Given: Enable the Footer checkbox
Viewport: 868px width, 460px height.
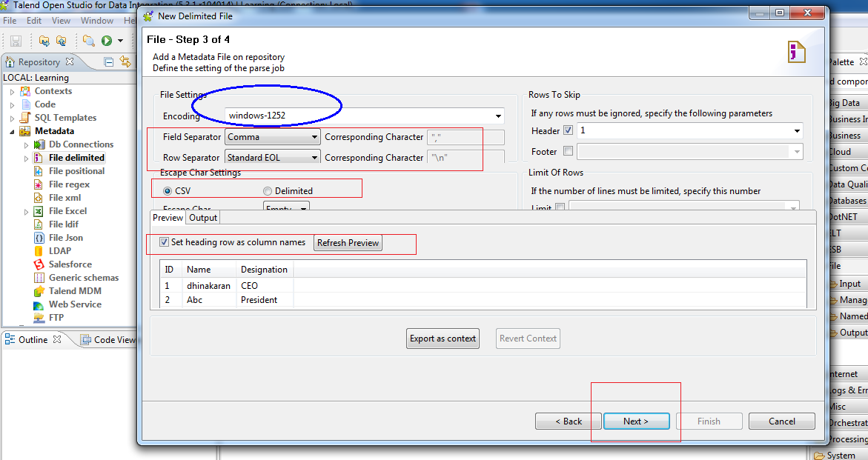Looking at the screenshot, I should (568, 151).
